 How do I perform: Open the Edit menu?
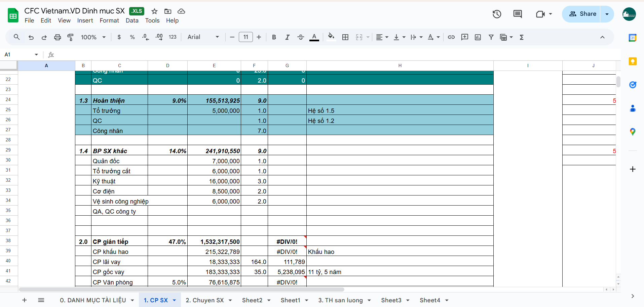pyautogui.click(x=46, y=20)
